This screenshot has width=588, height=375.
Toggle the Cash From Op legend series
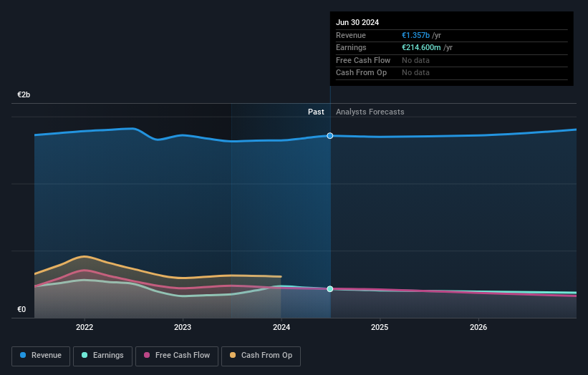[261, 356]
